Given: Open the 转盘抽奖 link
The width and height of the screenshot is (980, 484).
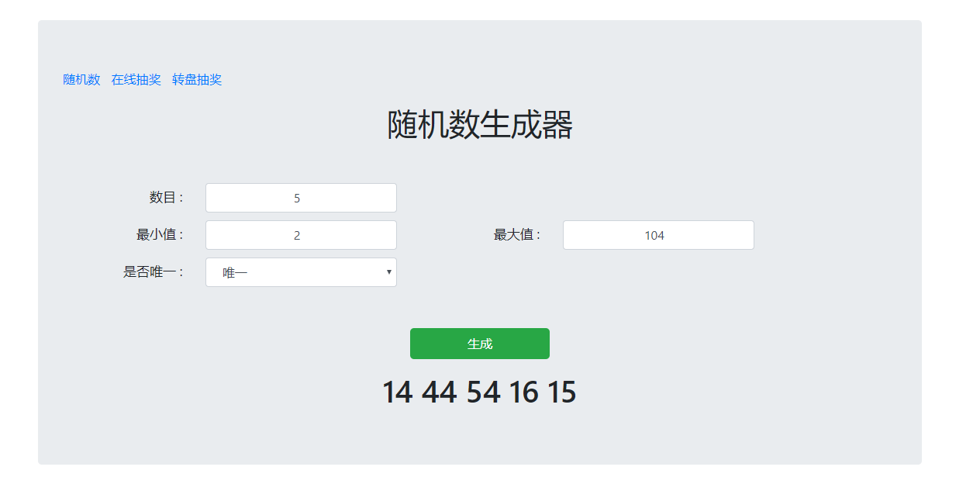Looking at the screenshot, I should pyautogui.click(x=197, y=80).
